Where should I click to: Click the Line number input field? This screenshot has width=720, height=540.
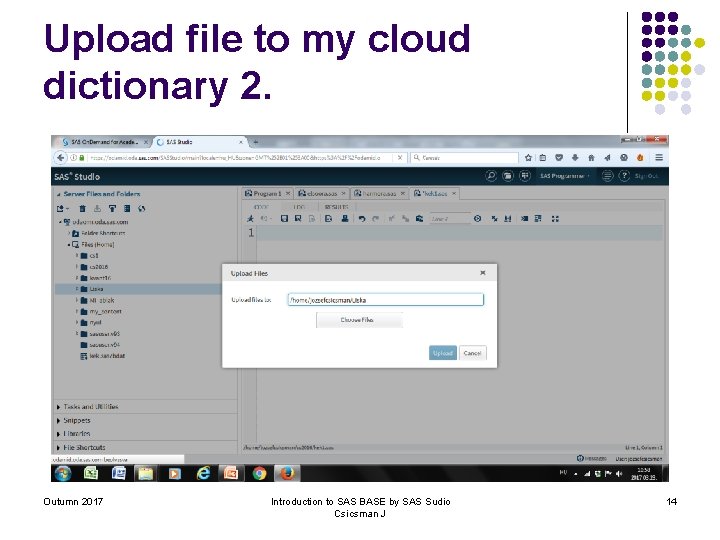click(x=450, y=219)
